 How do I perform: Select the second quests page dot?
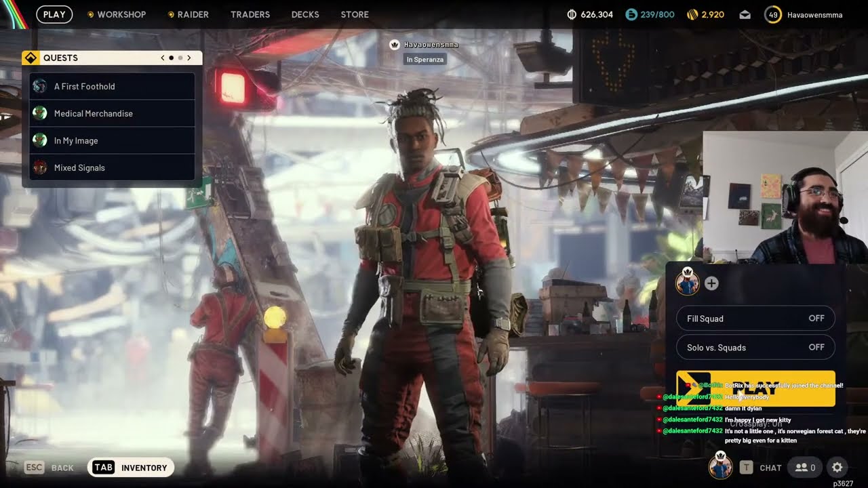click(x=180, y=58)
